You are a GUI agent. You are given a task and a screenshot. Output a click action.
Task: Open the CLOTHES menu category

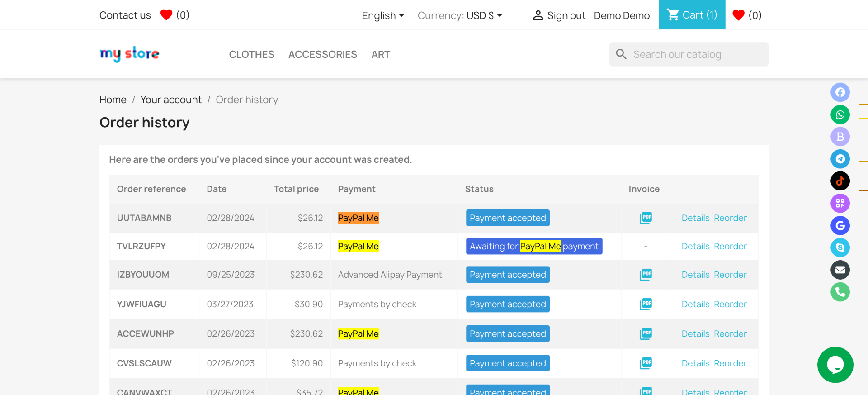tap(251, 54)
